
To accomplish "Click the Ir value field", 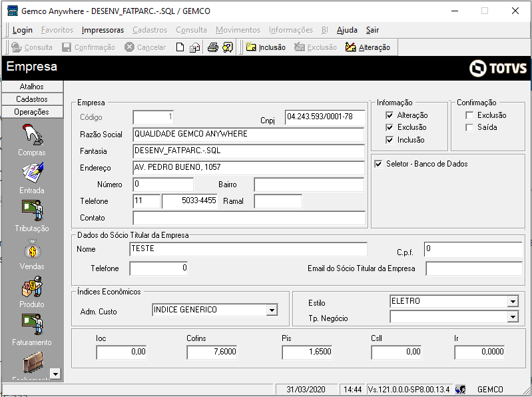I will (x=479, y=352).
